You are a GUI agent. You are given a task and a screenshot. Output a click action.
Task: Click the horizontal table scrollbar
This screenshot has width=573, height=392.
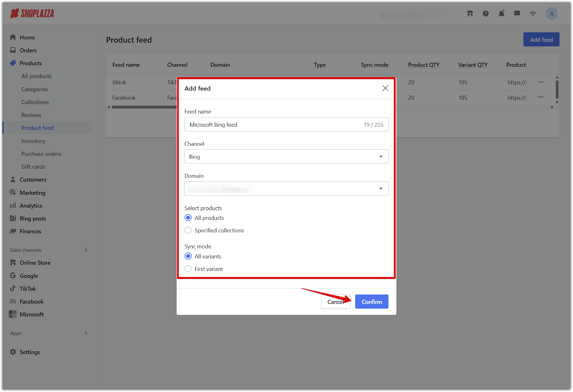144,107
